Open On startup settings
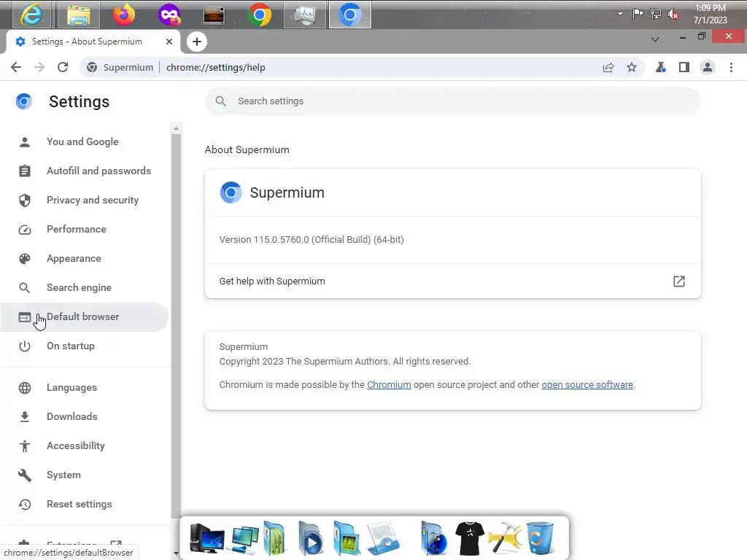This screenshot has width=747, height=560. [85, 346]
